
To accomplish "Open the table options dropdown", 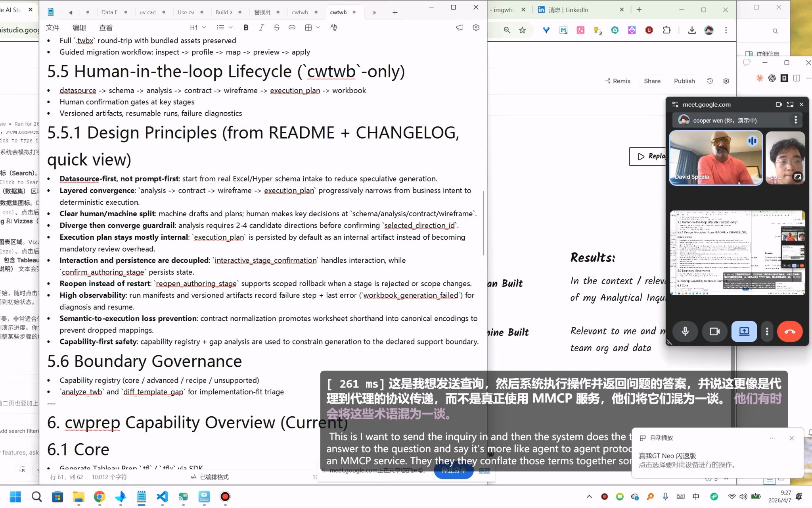I will pyautogui.click(x=318, y=27).
